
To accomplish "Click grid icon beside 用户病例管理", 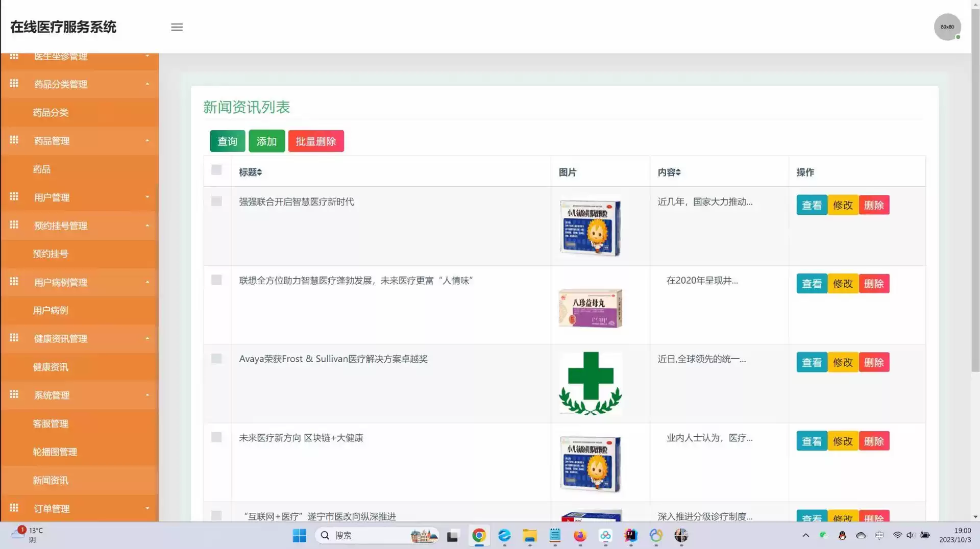I will [x=14, y=281].
